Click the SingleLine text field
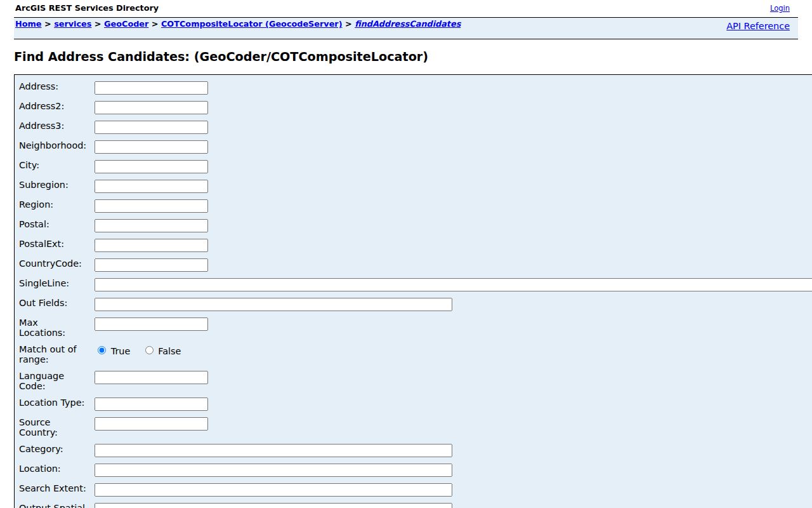Image resolution: width=812 pixels, height=508 pixels. click(x=453, y=285)
